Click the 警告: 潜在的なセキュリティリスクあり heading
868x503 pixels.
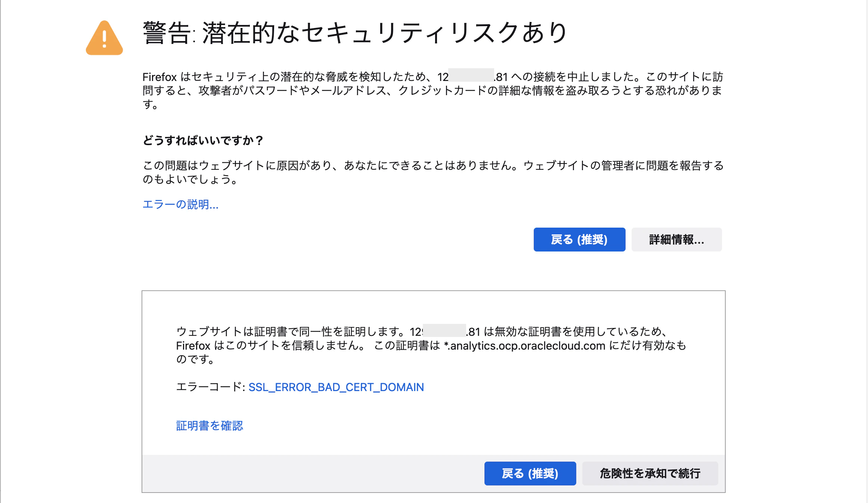(355, 33)
